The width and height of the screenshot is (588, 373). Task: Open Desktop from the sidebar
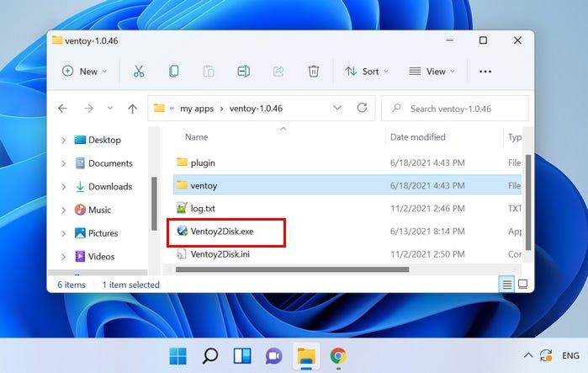[98, 140]
